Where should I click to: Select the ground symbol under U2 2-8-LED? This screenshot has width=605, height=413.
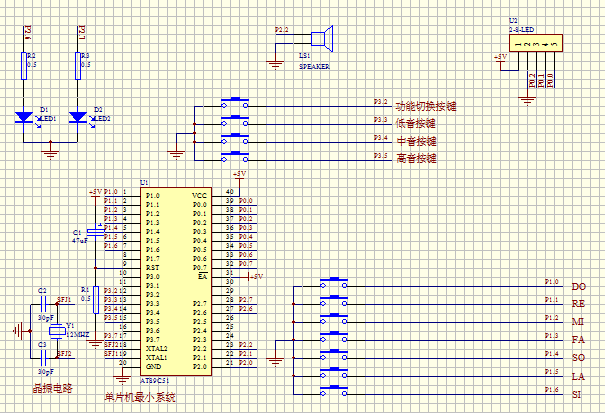527,100
